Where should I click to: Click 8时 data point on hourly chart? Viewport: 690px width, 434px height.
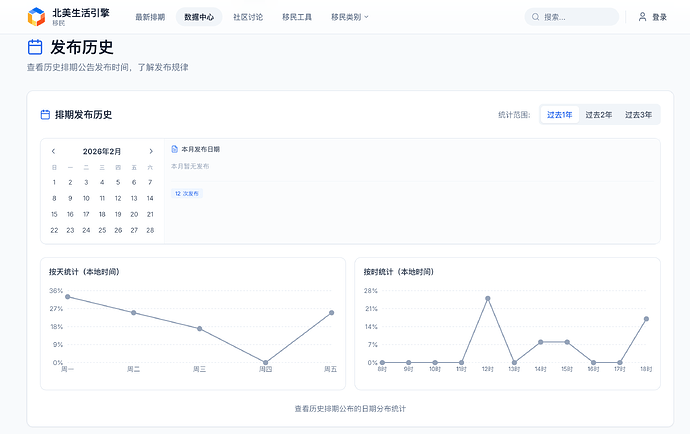coord(382,363)
